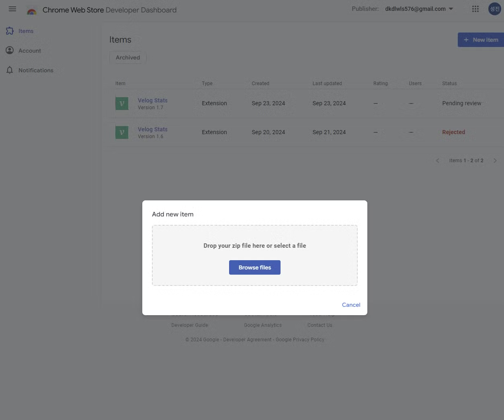
Task: Click the Velog Stats version 1.6 extension icon
Action: (122, 132)
